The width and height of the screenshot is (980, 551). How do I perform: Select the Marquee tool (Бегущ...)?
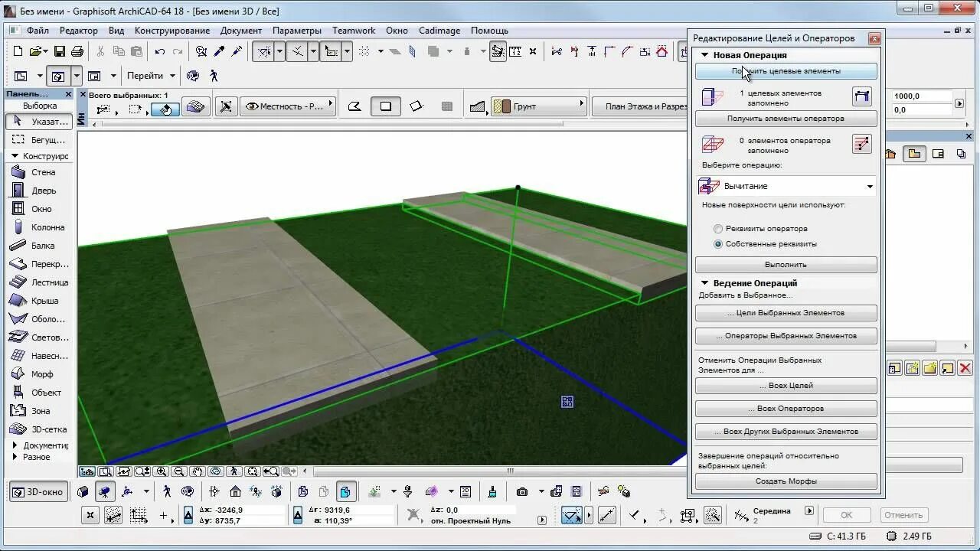[40, 140]
